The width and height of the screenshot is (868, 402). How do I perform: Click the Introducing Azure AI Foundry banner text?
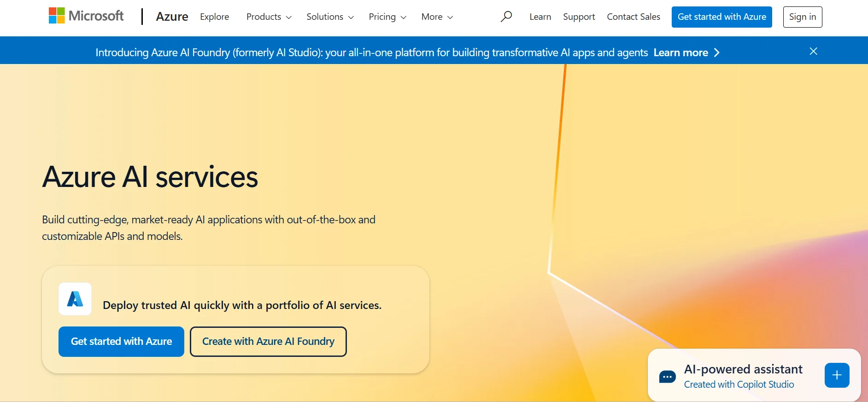point(371,52)
